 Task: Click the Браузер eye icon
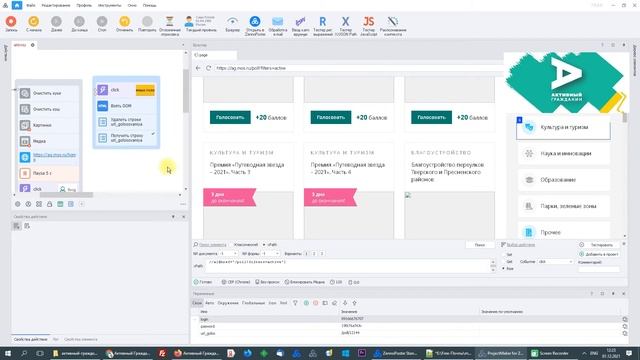232,21
